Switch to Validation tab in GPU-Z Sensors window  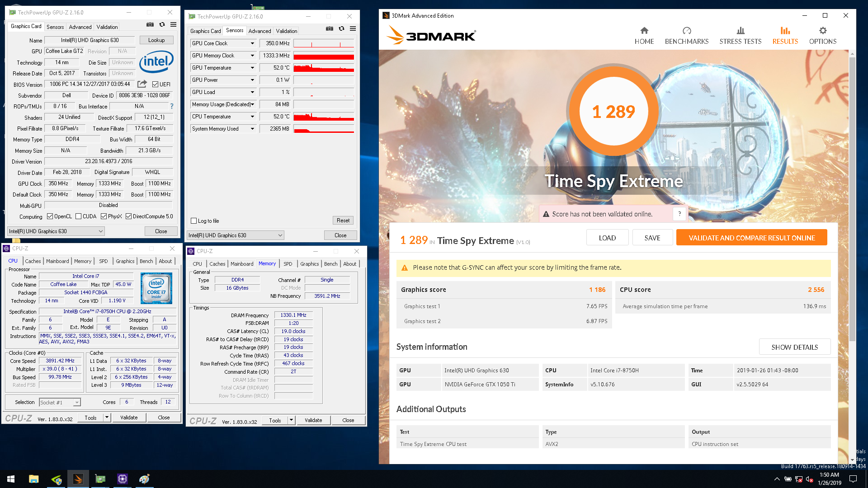coord(287,31)
